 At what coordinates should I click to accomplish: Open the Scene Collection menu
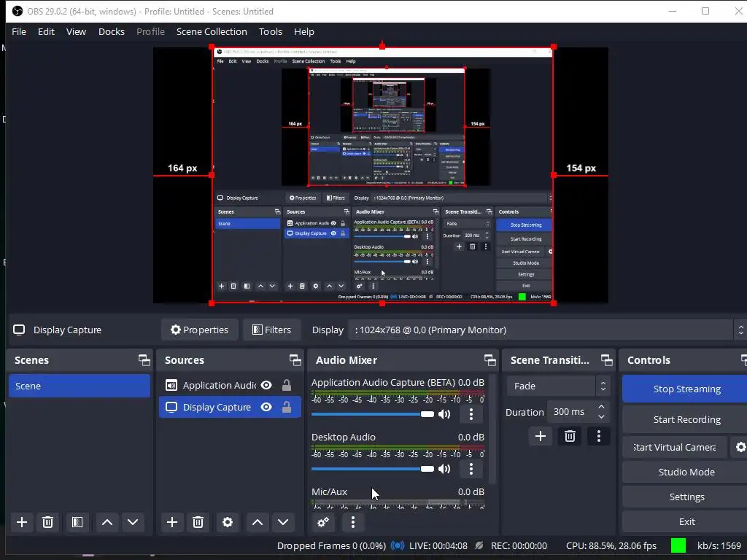[x=212, y=32]
